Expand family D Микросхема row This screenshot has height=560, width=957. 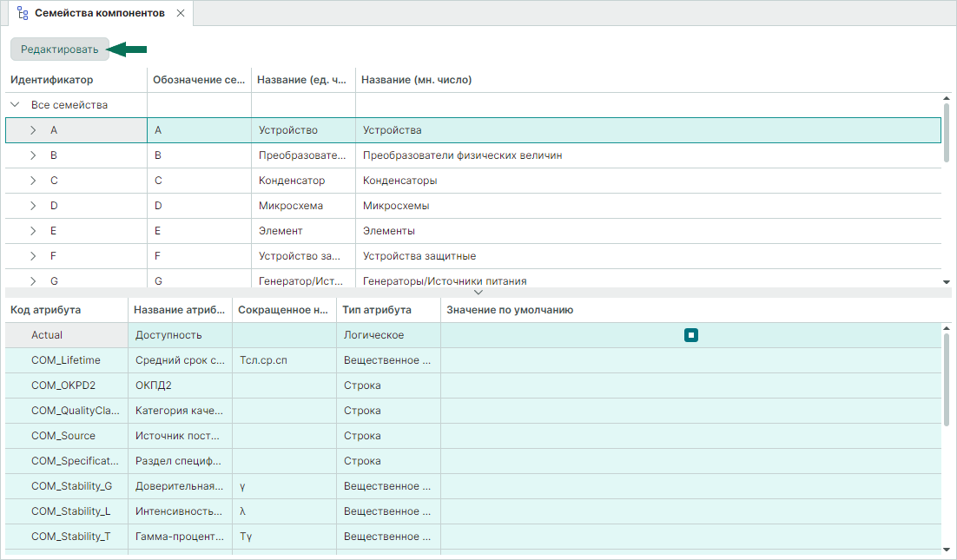click(33, 206)
